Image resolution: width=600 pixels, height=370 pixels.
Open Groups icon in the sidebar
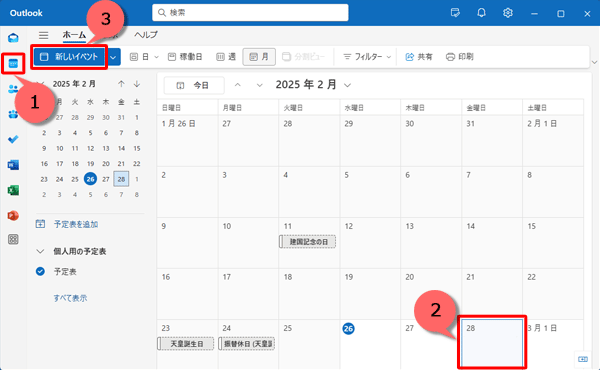pos(13,114)
